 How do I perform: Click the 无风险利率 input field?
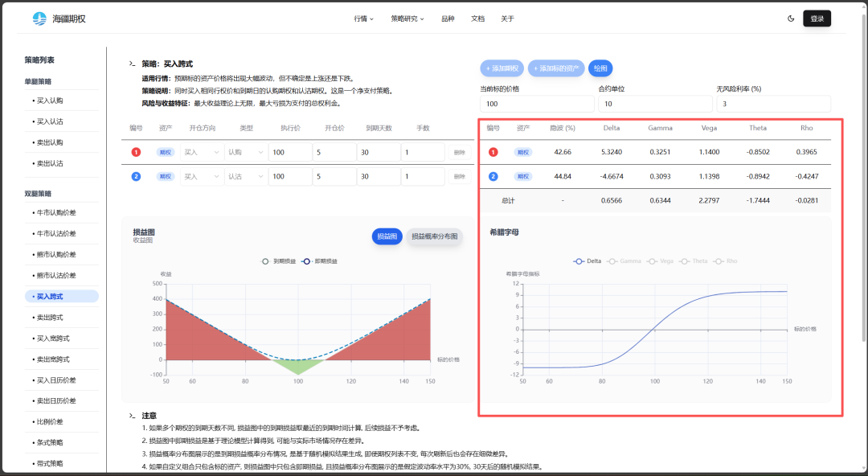coord(772,104)
